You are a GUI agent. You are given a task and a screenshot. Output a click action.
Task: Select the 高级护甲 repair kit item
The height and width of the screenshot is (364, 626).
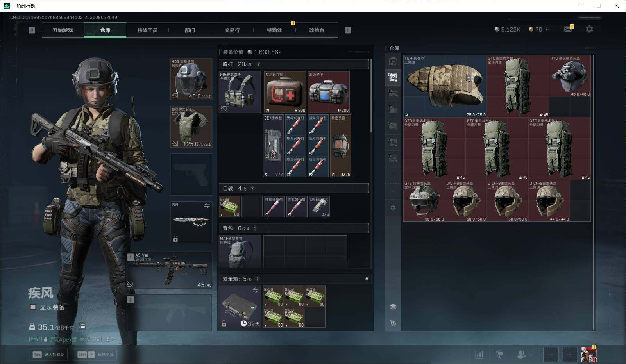(329, 92)
